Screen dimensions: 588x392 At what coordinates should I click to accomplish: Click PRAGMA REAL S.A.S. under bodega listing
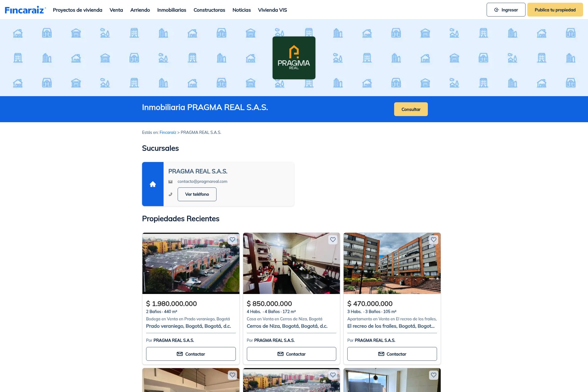coord(174,340)
